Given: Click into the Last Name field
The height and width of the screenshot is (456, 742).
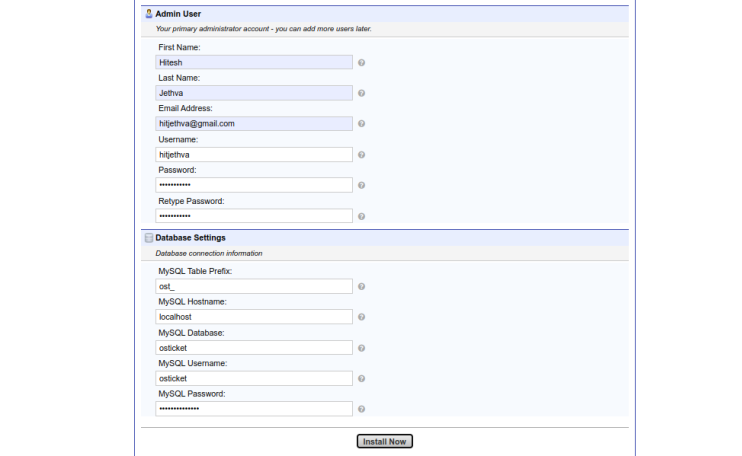Looking at the screenshot, I should tap(254, 93).
